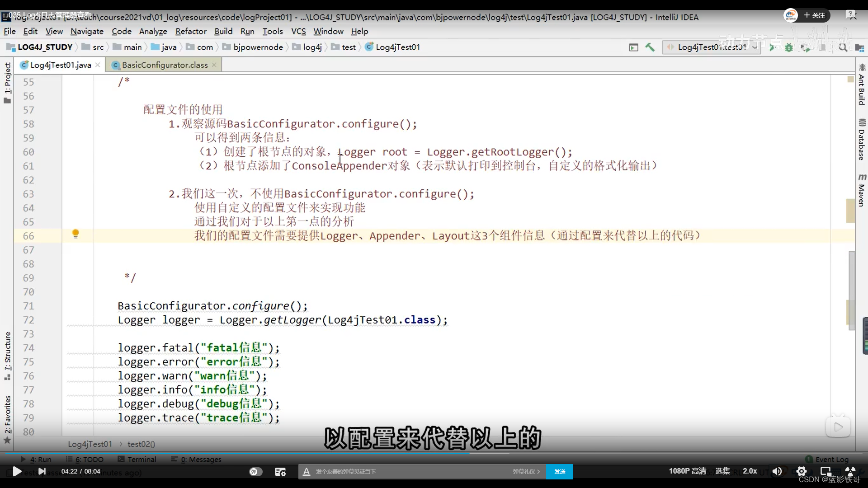Close the Log4jTest01.java tab

point(98,65)
